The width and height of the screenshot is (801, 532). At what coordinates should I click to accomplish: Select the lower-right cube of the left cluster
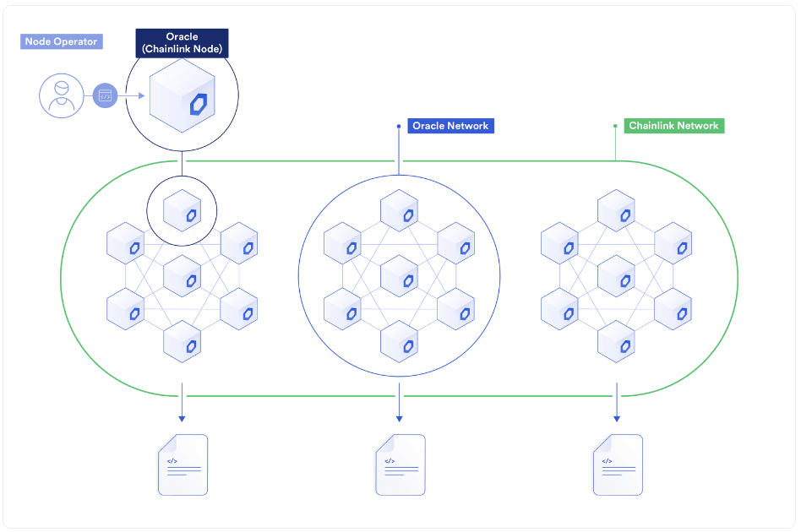click(x=238, y=309)
